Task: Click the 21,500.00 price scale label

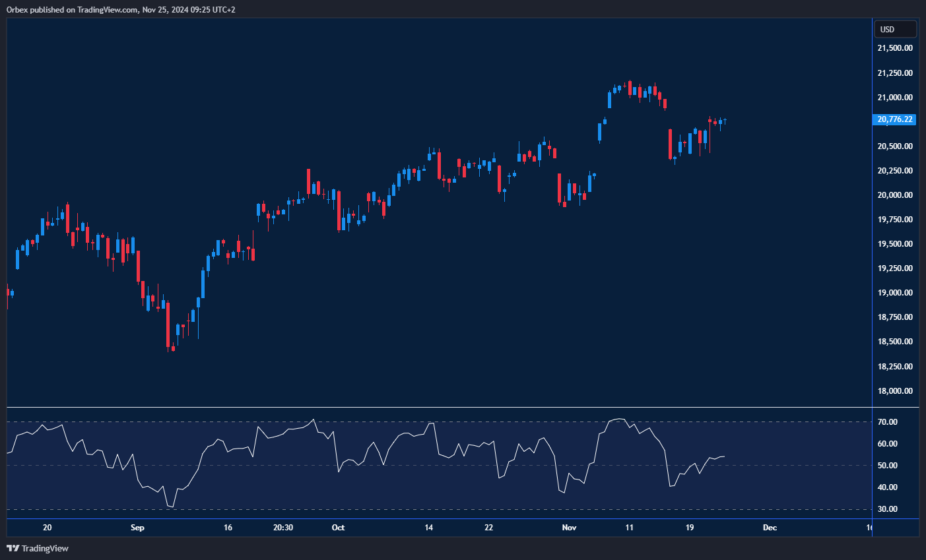Action: [x=895, y=48]
